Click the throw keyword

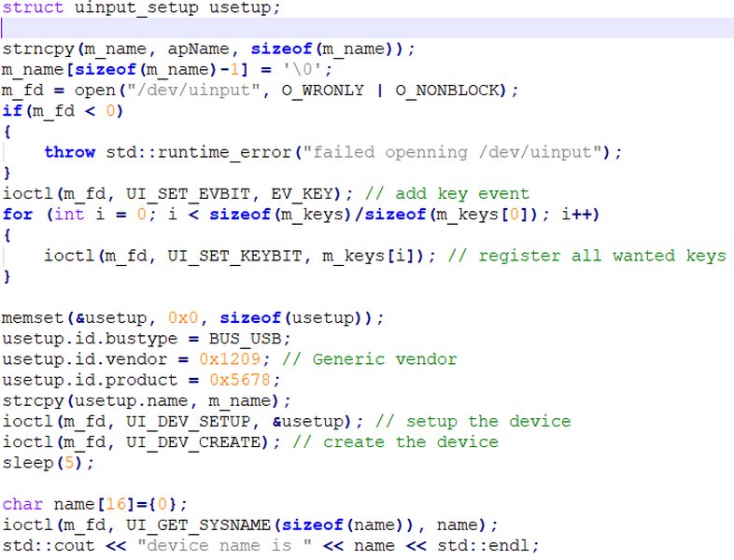70,152
